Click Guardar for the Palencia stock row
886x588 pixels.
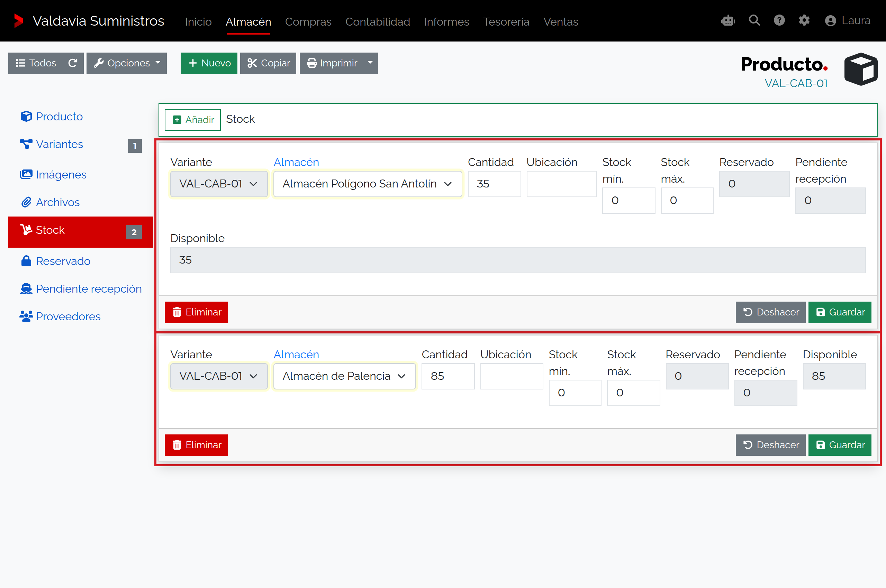[840, 445]
